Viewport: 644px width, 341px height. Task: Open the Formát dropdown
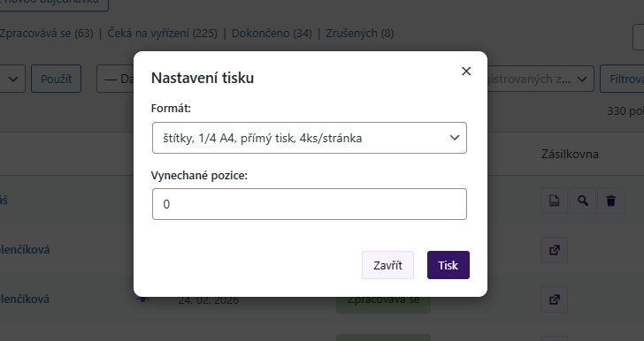[x=310, y=138]
